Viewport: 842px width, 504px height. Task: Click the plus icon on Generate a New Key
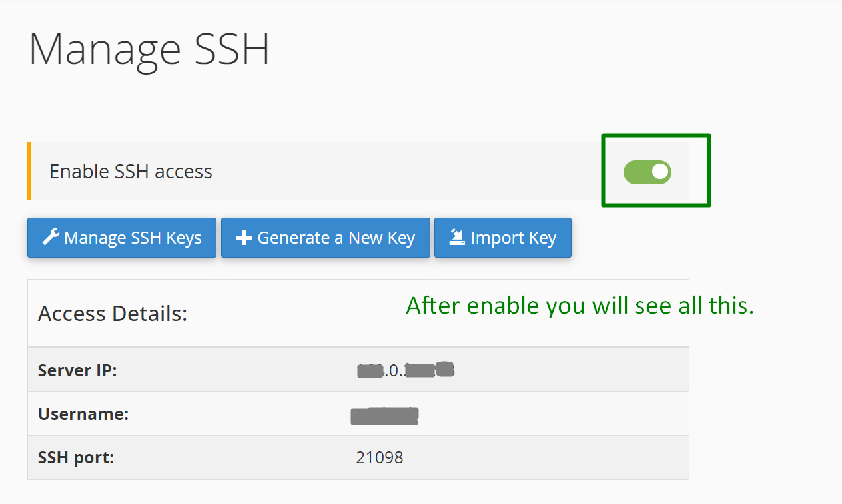pos(244,238)
